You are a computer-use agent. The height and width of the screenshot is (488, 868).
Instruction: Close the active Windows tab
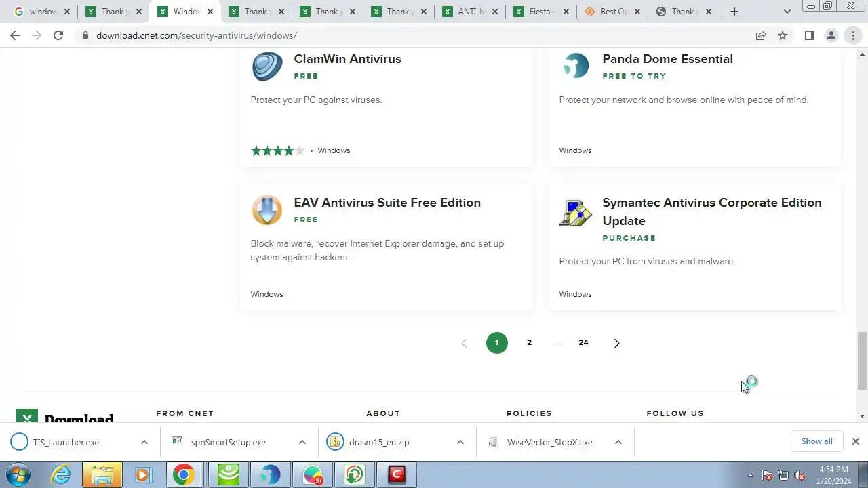coord(210,12)
